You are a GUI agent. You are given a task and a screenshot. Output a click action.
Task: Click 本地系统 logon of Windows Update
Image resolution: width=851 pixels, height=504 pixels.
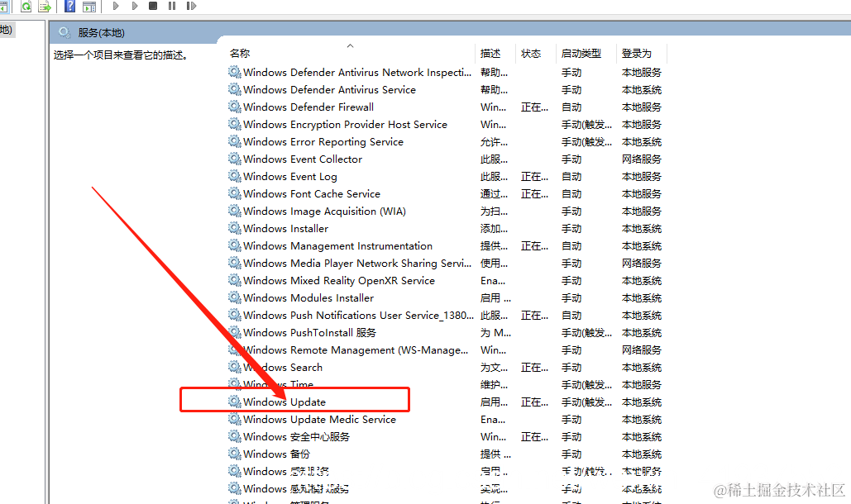click(x=642, y=402)
